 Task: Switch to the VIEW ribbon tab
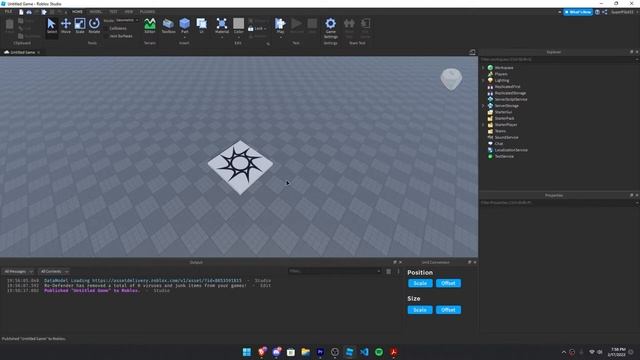(x=129, y=12)
